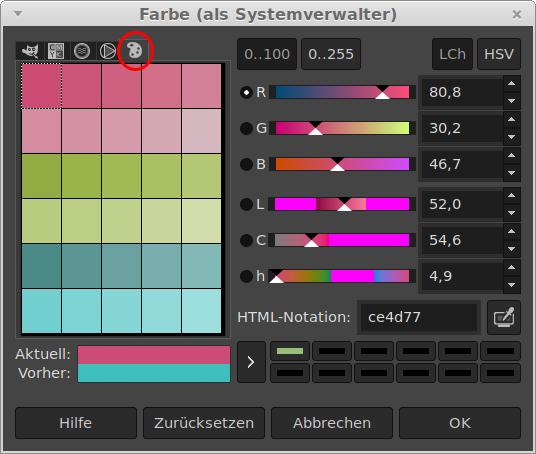The image size is (536, 454).
Task: Decrease the L value with down arrow
Action: click(x=512, y=212)
